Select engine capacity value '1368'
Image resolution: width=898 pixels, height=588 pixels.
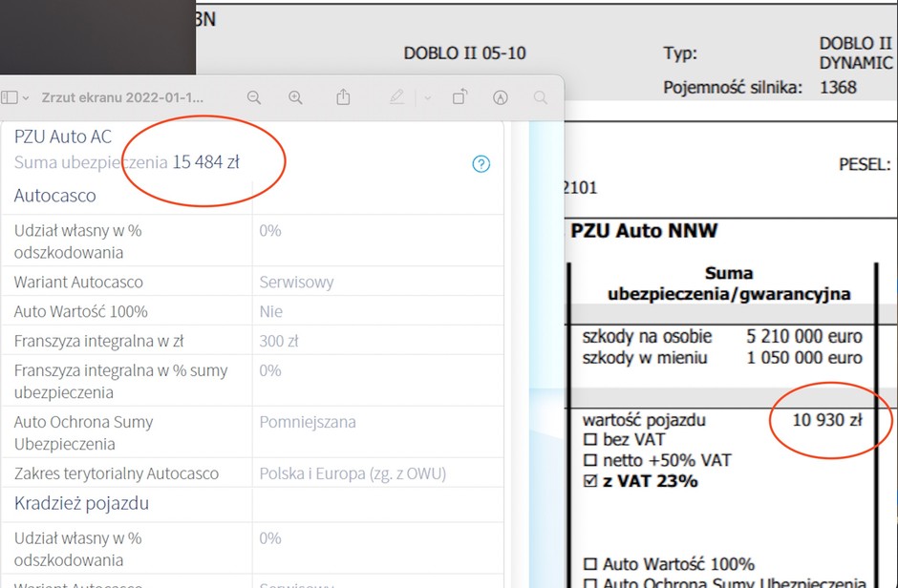tap(838, 88)
